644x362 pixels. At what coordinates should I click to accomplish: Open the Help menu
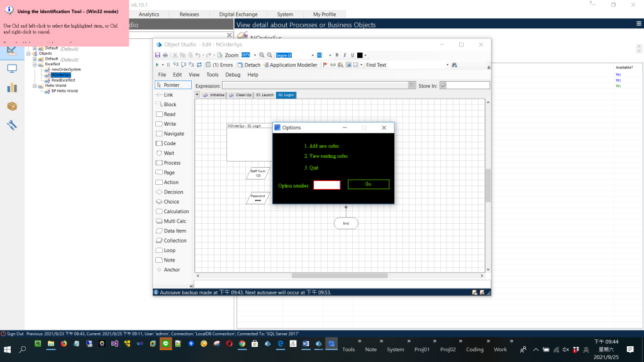coord(253,75)
